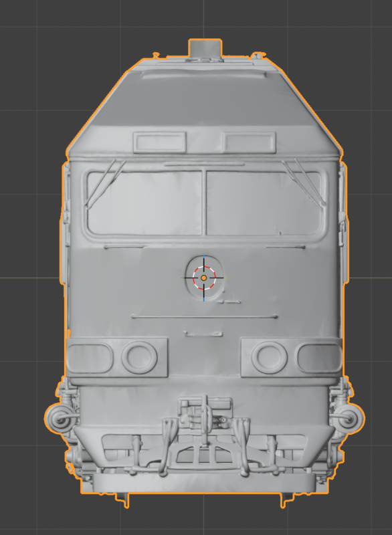Image resolution: width=392 pixels, height=535 pixels.
Task: Click the left rounded rectangular marker light
Action: [90, 358]
